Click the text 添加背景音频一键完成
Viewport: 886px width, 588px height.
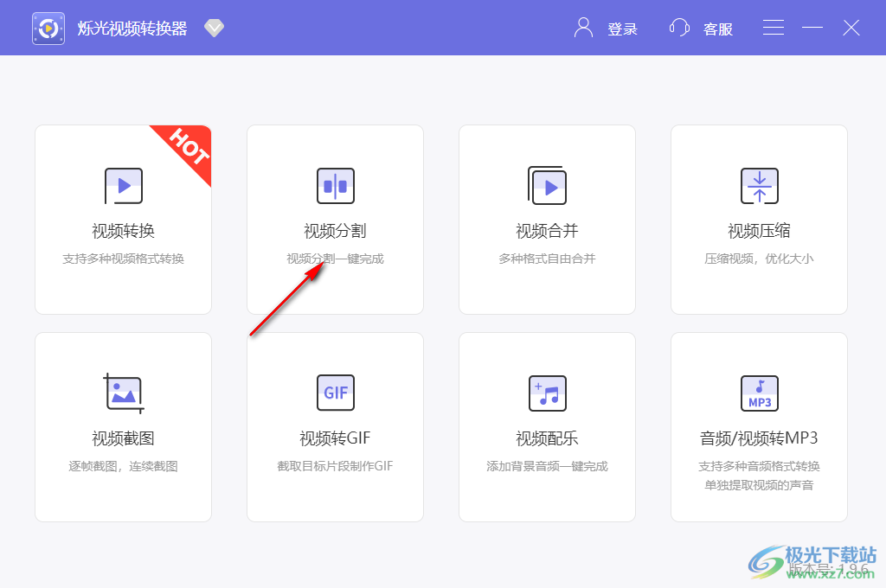click(547, 466)
